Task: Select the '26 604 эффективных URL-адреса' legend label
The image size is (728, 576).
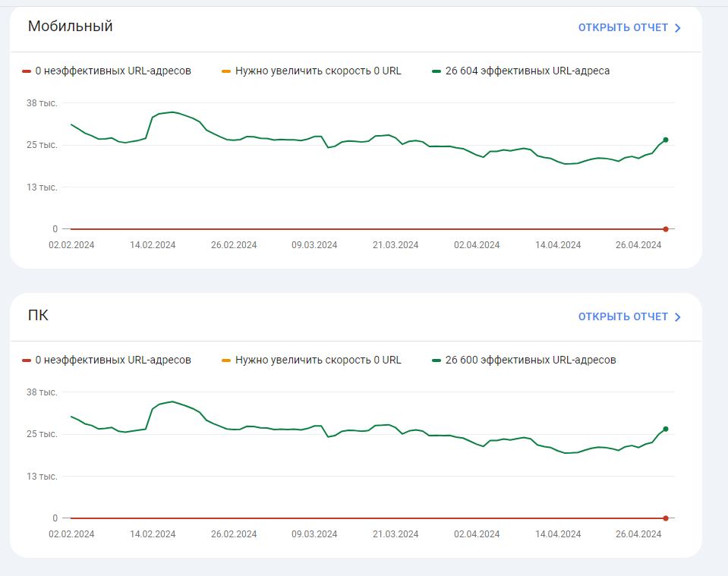Action: [x=528, y=71]
